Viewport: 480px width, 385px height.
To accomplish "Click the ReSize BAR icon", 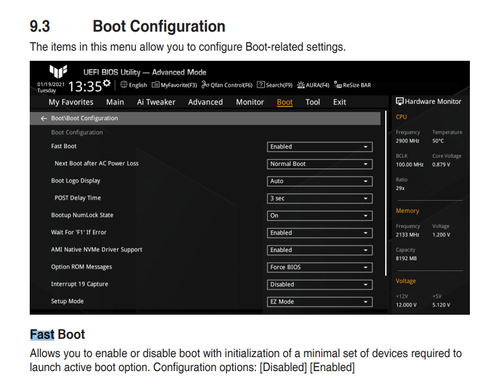I will point(338,85).
